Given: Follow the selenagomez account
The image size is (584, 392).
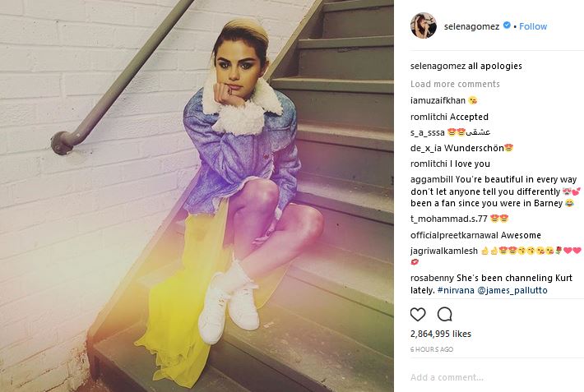Looking at the screenshot, I should pos(533,26).
